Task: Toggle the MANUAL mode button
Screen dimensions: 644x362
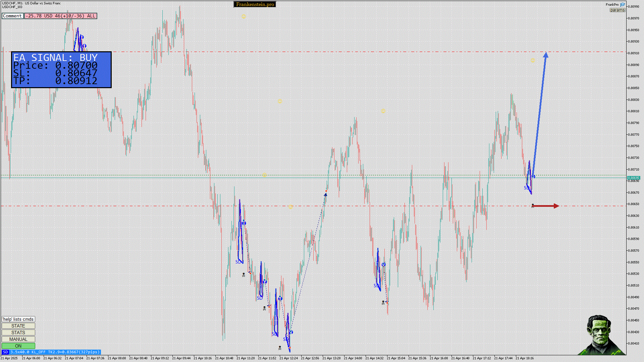Action: [18, 339]
